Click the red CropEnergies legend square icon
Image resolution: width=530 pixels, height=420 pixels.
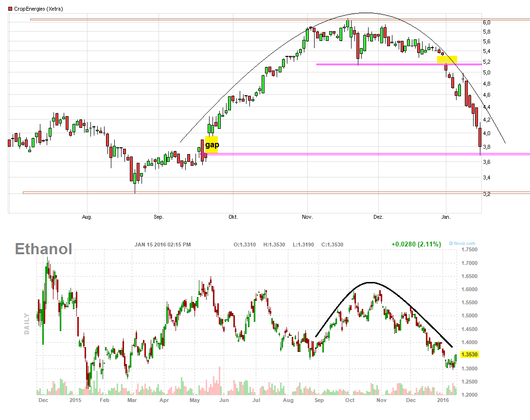(x=10, y=8)
